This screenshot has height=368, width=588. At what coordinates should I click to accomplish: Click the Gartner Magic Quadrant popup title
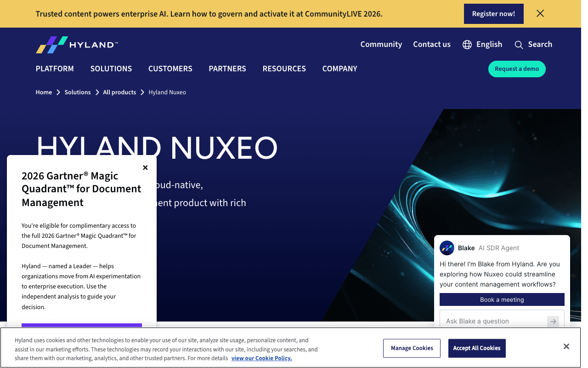[x=82, y=189]
